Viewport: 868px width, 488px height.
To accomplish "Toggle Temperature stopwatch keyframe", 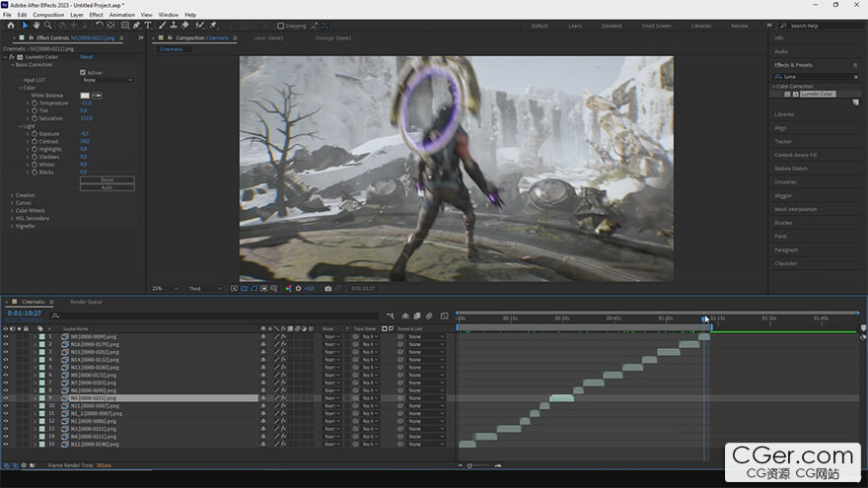I will 35,103.
